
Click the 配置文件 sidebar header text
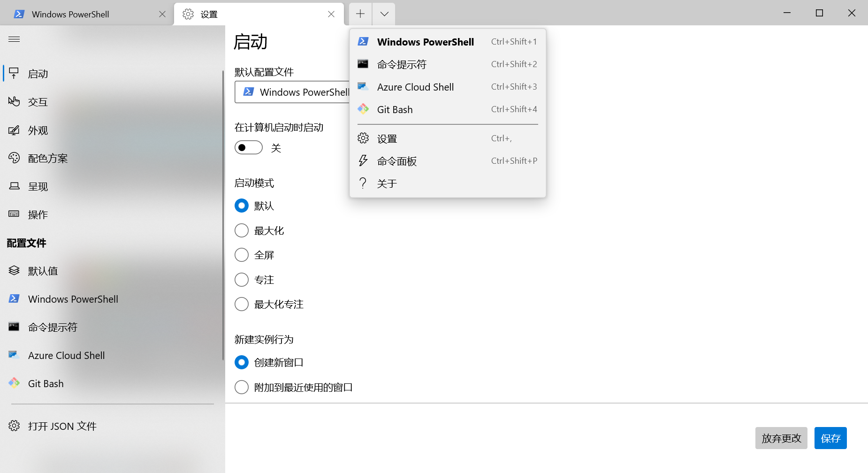click(x=27, y=243)
